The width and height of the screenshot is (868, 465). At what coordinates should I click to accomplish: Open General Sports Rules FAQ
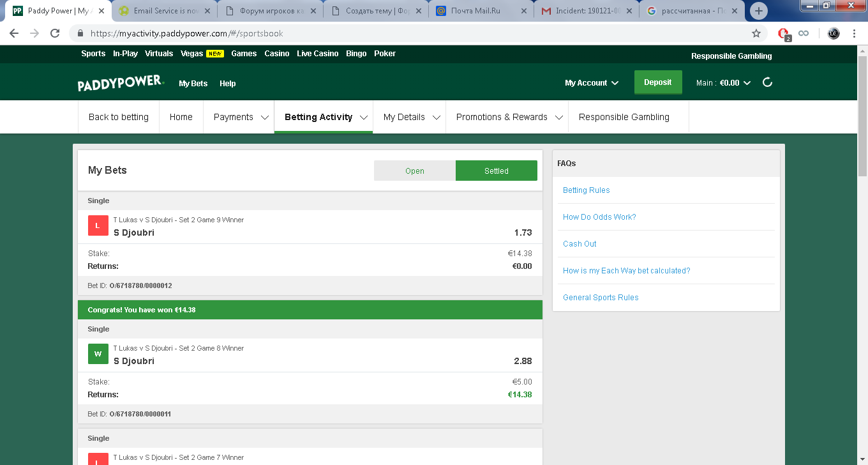tap(601, 298)
